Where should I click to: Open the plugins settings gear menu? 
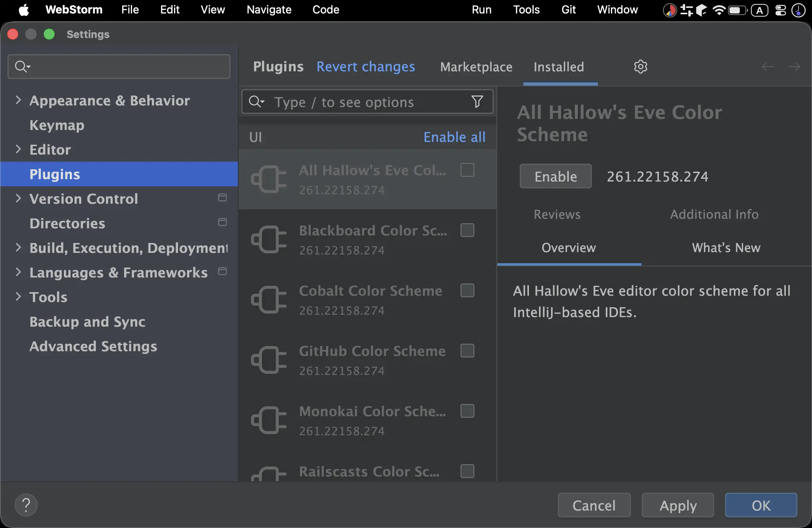tap(640, 67)
